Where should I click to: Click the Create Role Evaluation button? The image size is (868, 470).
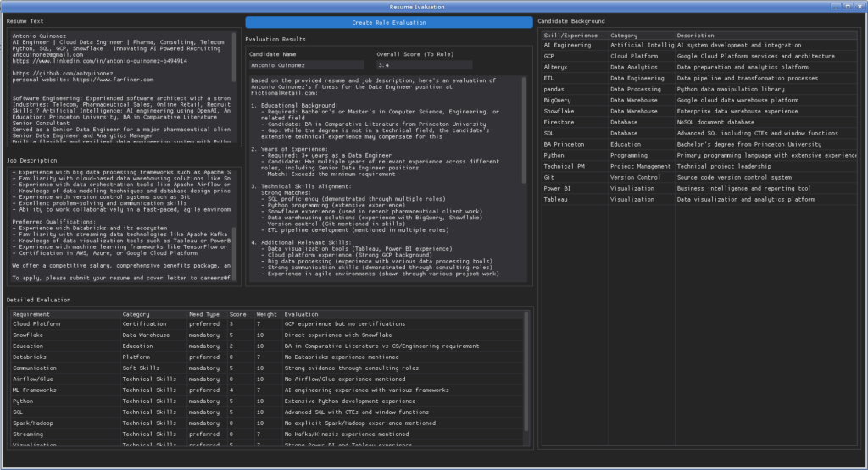tap(389, 22)
